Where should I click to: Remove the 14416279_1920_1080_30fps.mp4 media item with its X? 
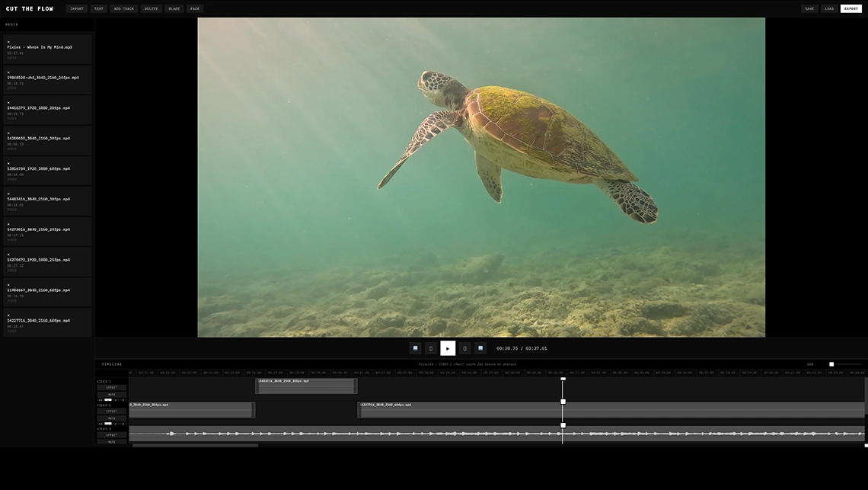8,103
